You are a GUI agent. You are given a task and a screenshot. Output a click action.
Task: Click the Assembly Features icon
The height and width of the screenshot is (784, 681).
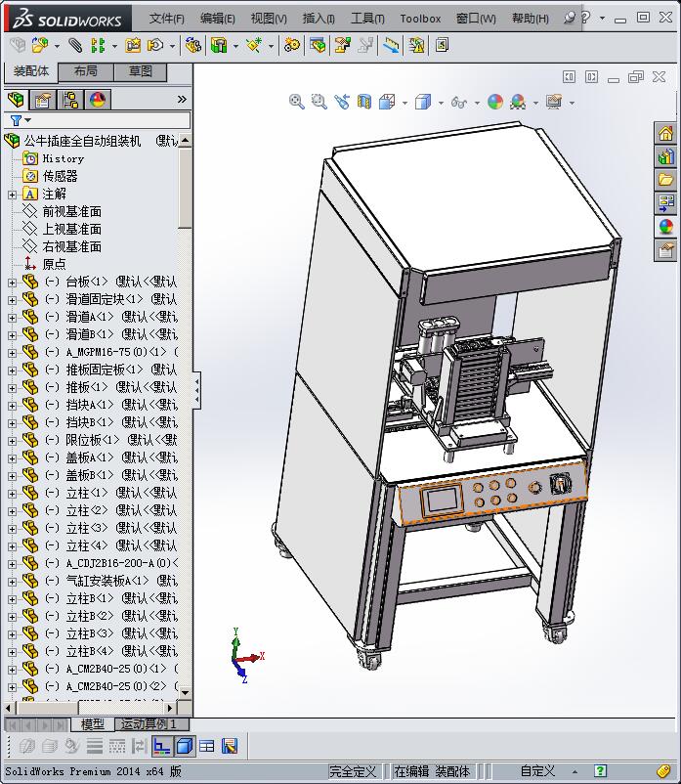click(219, 46)
